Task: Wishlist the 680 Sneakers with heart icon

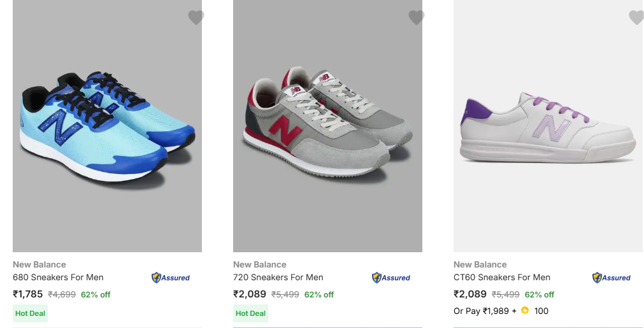Action: [x=196, y=18]
